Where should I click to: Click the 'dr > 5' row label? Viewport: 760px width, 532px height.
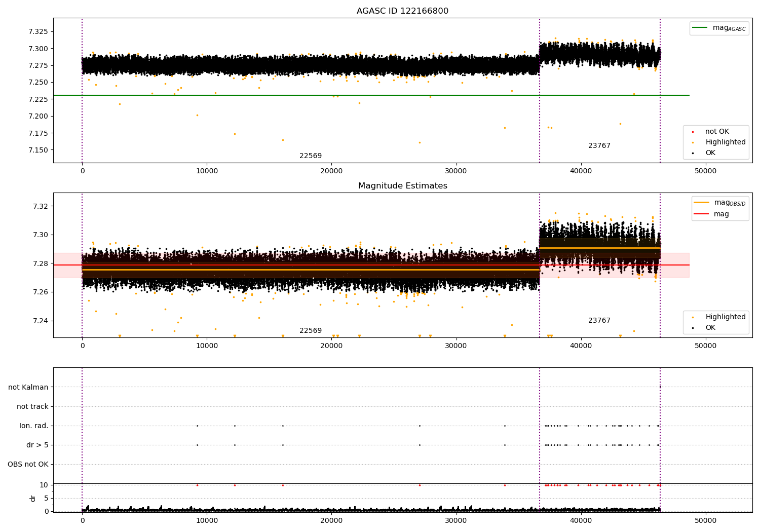pos(37,445)
